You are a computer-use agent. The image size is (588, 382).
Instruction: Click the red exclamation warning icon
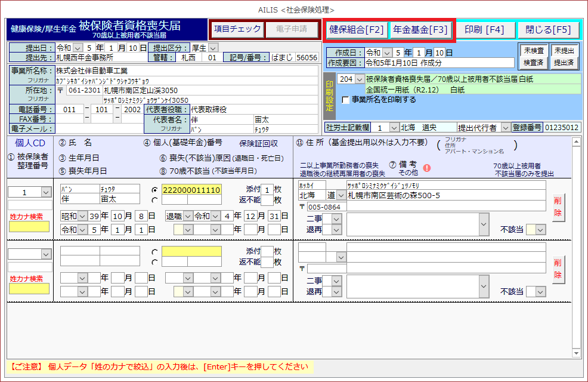[x=426, y=168]
